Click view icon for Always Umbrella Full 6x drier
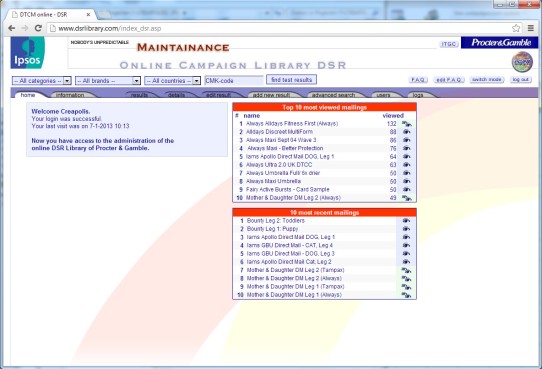Screen dimensions: 542x369 [x=406, y=173]
